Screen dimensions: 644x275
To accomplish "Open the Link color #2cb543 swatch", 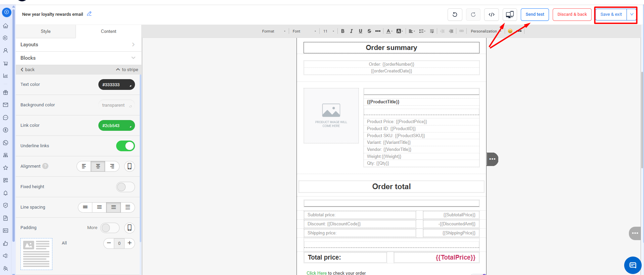I will (116, 125).
